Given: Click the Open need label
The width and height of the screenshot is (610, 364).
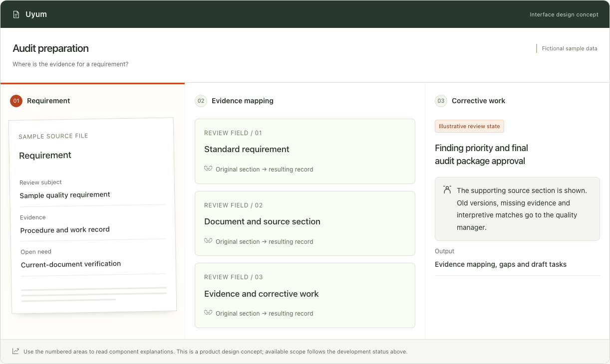Looking at the screenshot, I should coord(36,252).
